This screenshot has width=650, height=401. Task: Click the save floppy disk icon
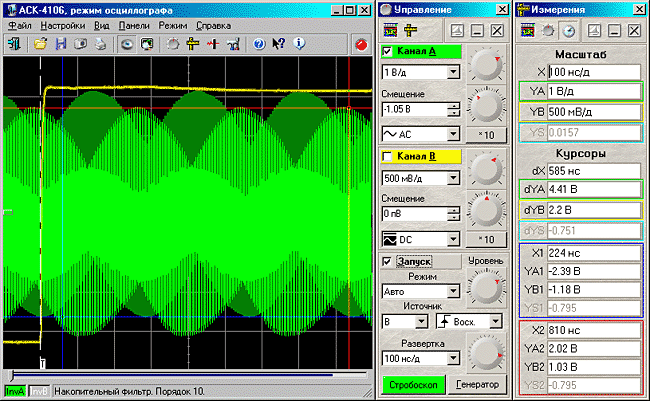(61, 45)
